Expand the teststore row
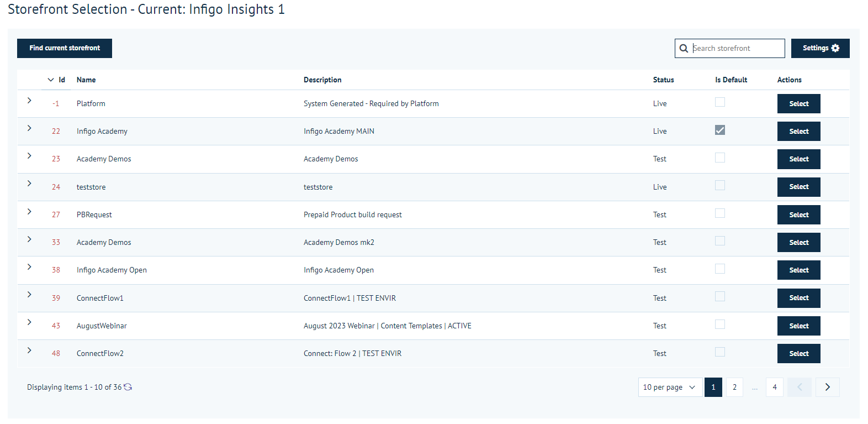Viewport: 868px width, 424px height. 29,184
